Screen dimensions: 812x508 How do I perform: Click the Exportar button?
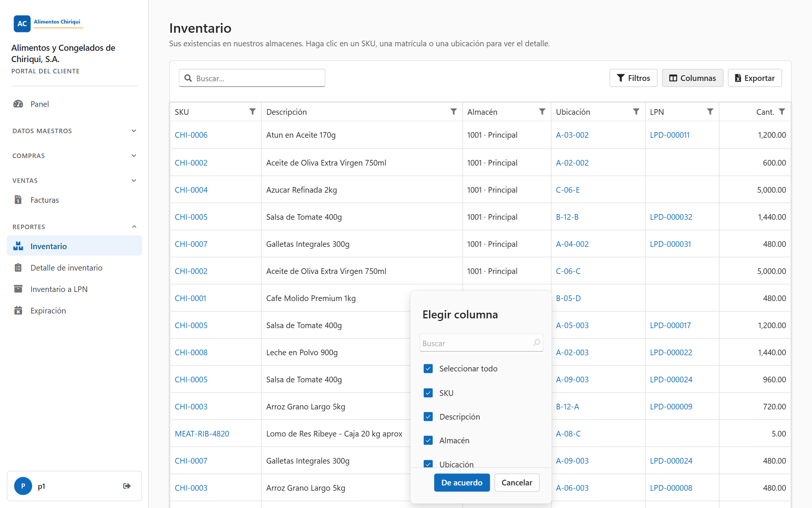coord(755,78)
